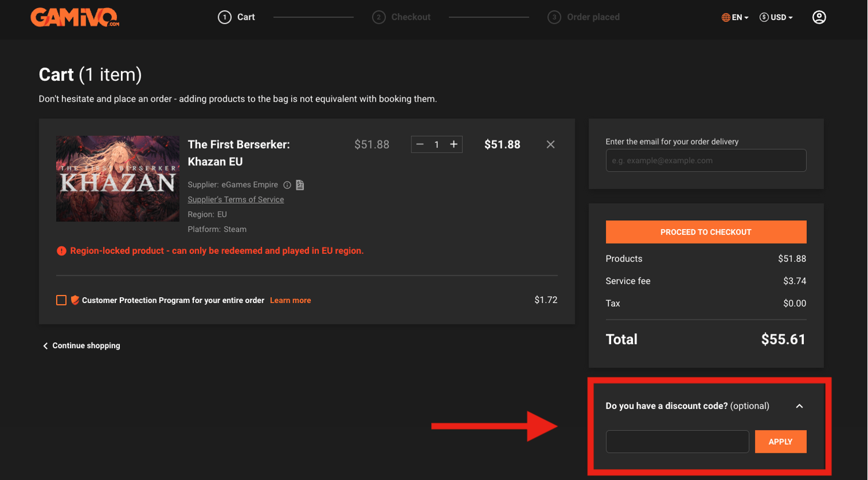The width and height of the screenshot is (868, 480).
Task: Click the Tax value $0.00
Action: pos(795,304)
